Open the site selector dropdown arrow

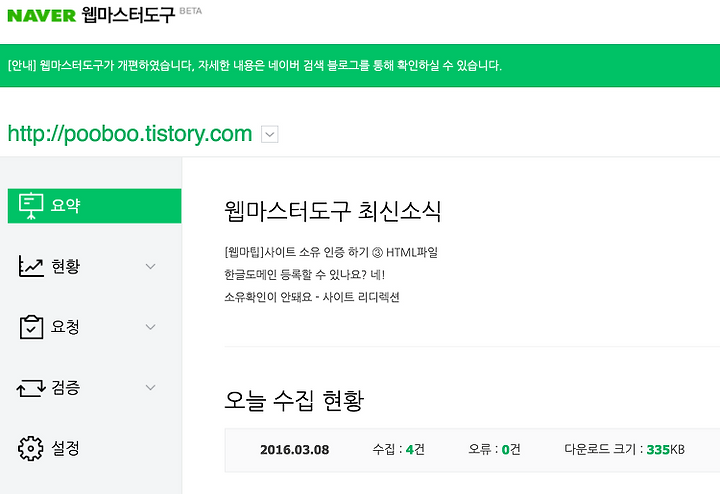click(270, 135)
